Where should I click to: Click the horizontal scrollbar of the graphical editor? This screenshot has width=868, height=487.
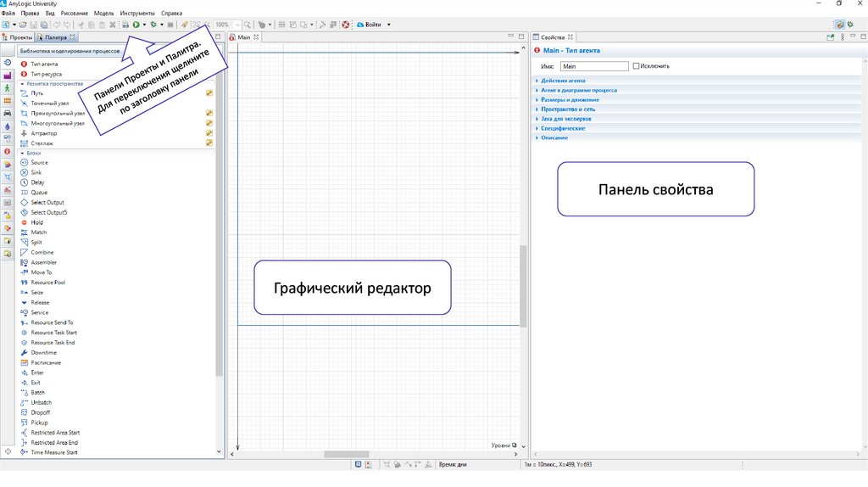click(x=346, y=455)
